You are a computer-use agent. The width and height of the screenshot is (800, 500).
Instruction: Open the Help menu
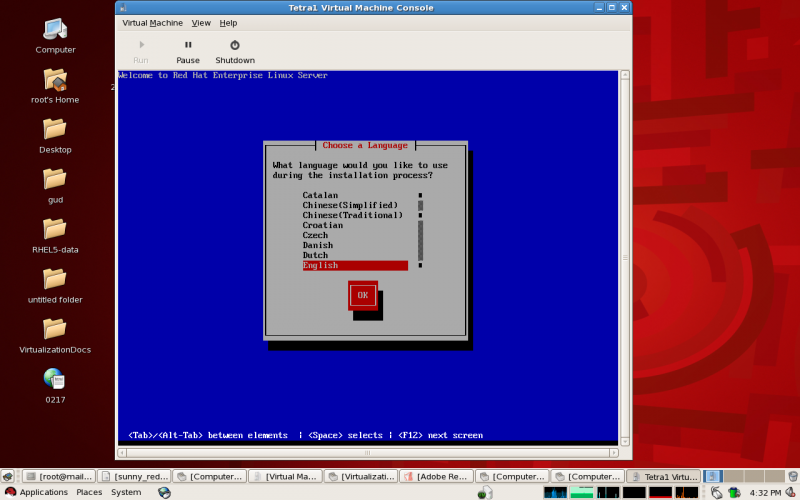tap(228, 23)
